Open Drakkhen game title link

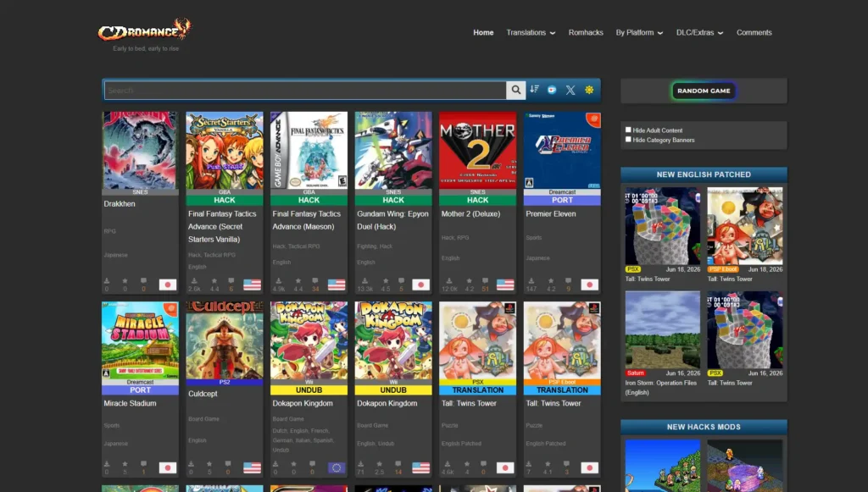(120, 203)
